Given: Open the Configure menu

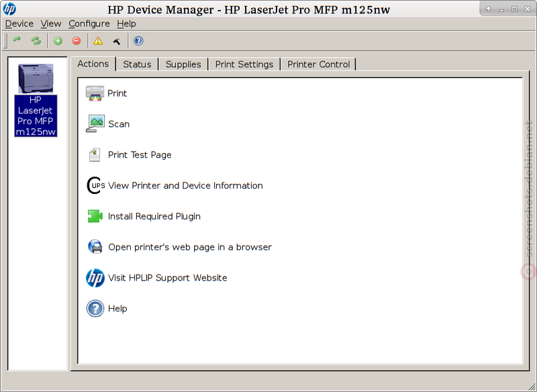Looking at the screenshot, I should tap(89, 23).
